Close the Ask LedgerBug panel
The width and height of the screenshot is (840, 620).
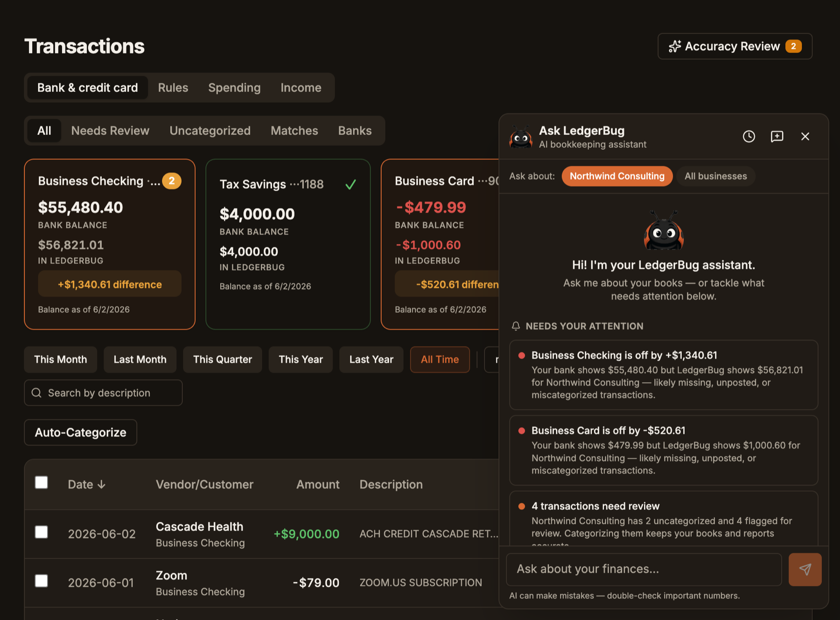pos(805,136)
